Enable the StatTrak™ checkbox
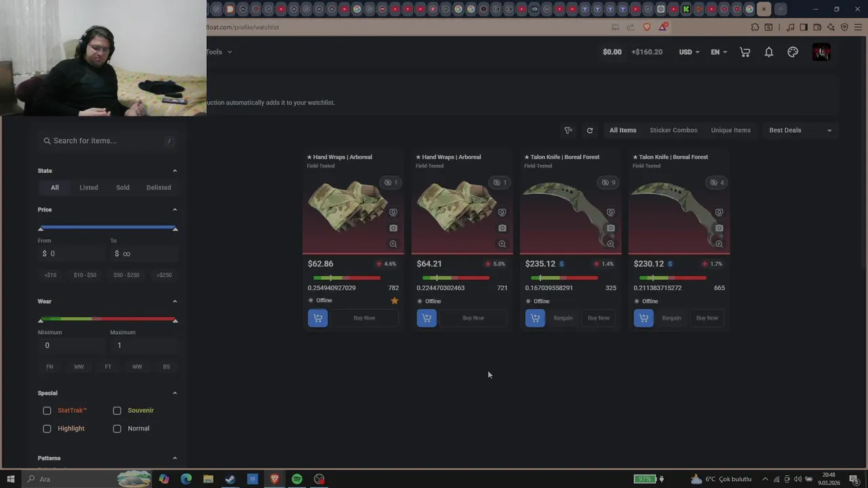Viewport: 868px width, 488px height. coord(47,411)
